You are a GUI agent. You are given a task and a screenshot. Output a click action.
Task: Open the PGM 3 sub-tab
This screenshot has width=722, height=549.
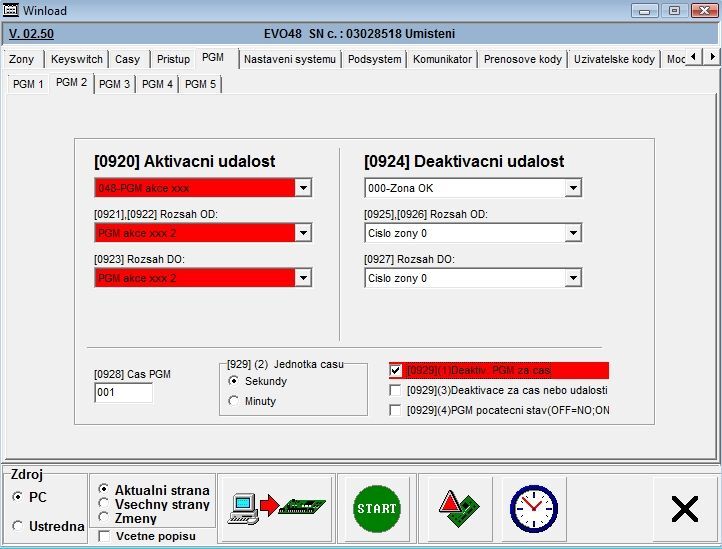114,84
